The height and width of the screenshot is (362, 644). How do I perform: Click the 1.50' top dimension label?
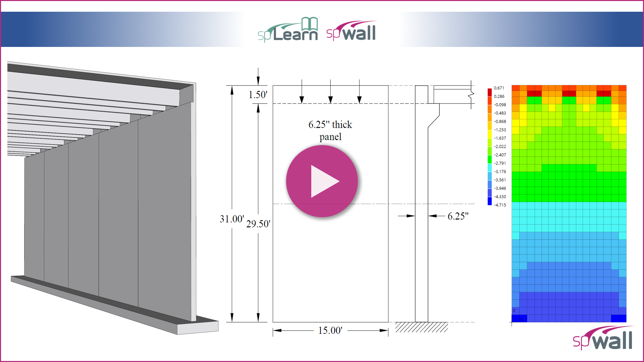258,95
